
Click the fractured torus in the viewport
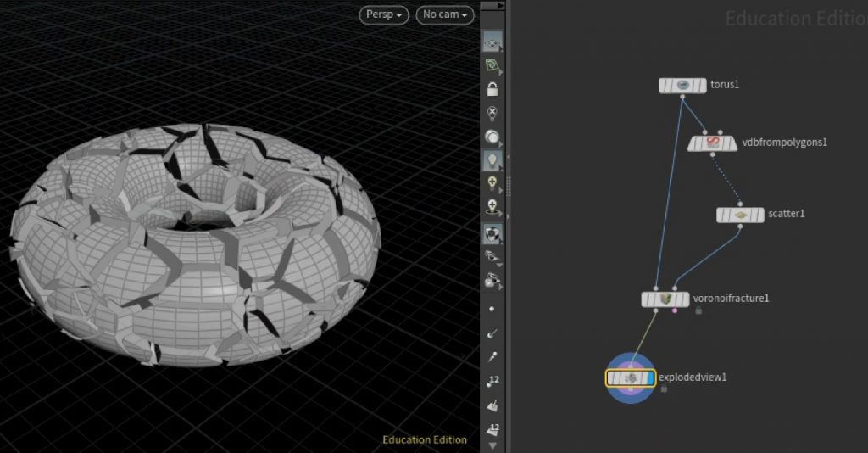tap(196, 245)
